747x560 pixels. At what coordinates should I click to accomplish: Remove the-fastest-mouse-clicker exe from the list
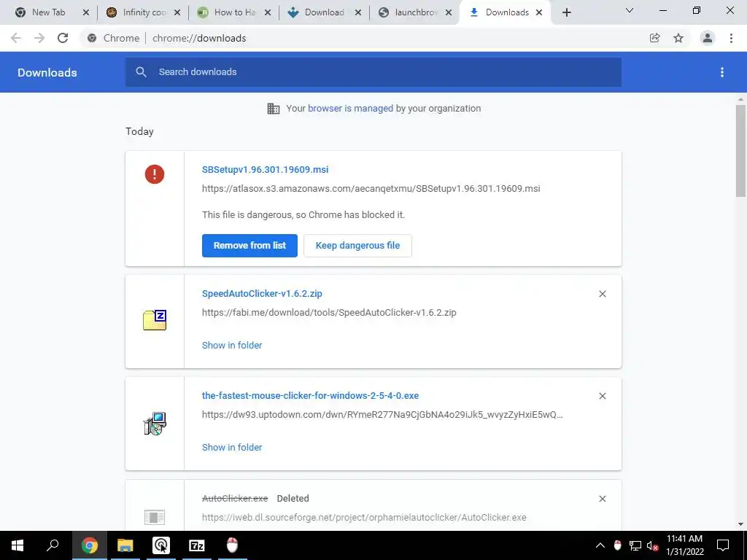tap(602, 396)
